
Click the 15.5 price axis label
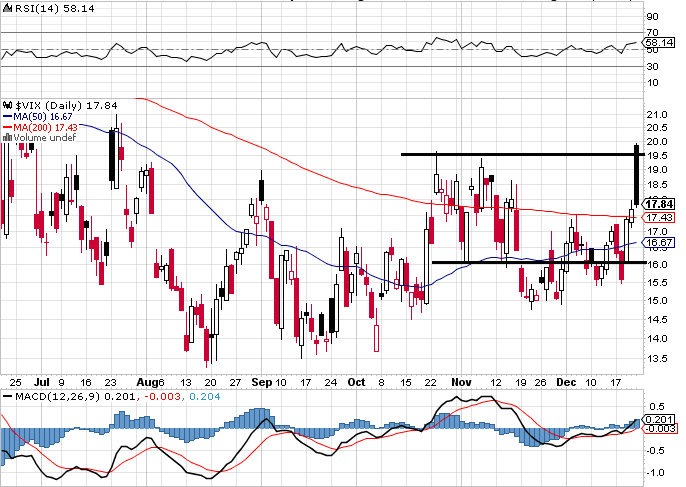point(657,283)
